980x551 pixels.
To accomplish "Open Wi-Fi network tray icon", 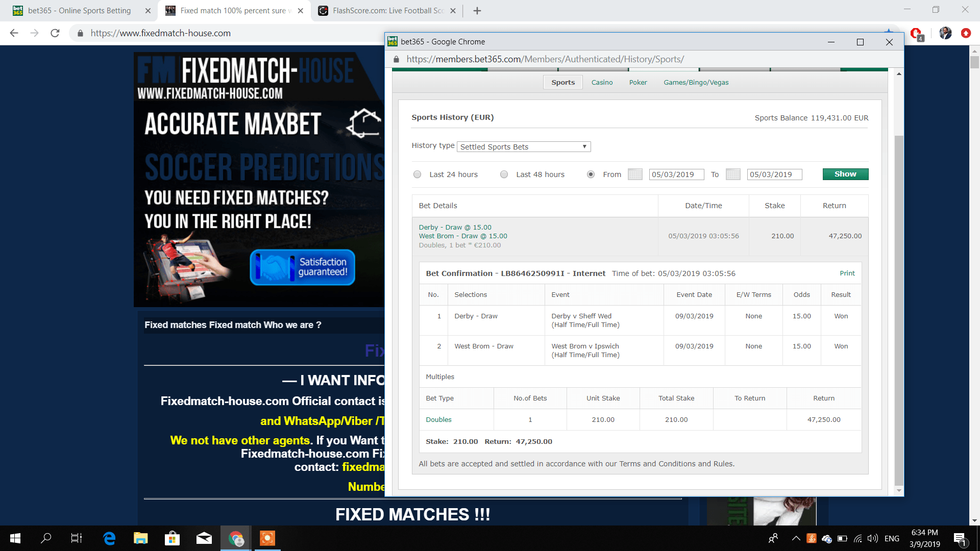I will click(858, 538).
